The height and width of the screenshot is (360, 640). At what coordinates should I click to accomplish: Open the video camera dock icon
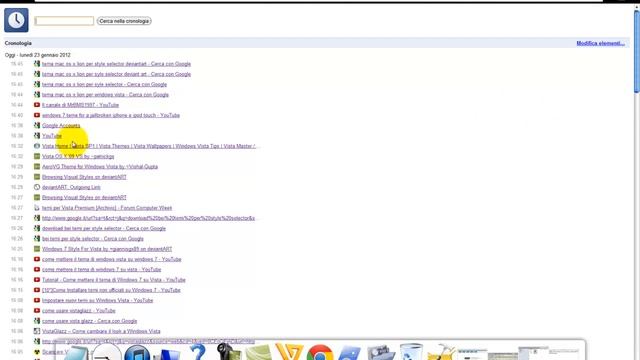[229, 352]
